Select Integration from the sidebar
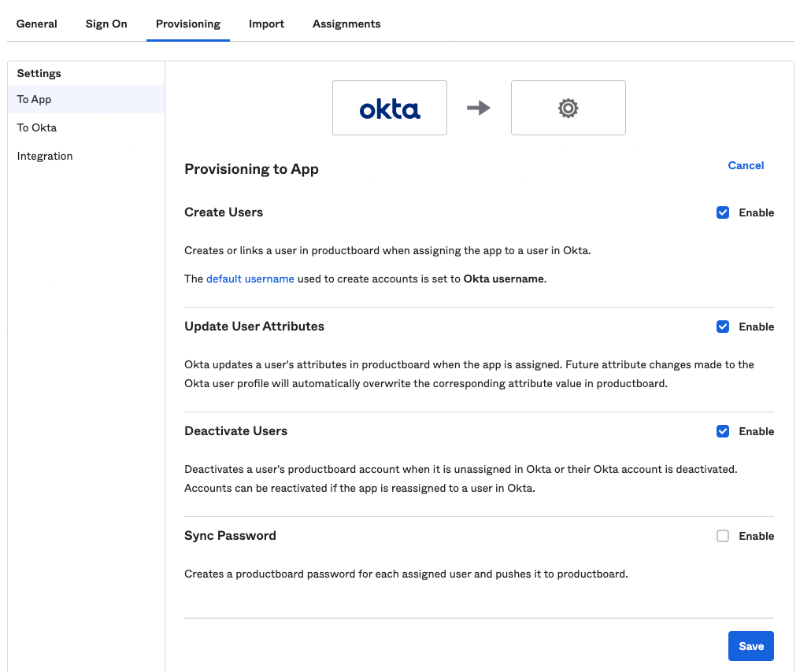Viewport: 800px width, 672px height. (x=44, y=156)
